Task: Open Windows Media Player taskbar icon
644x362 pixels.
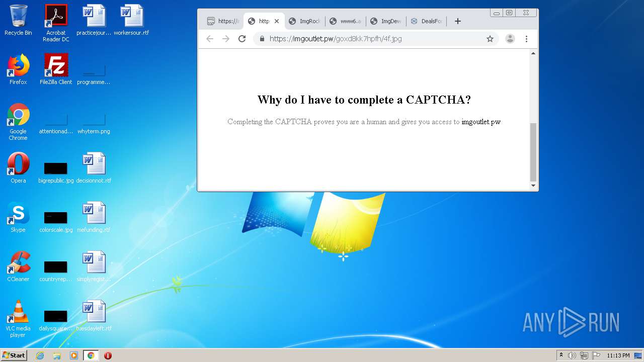Action: tap(73, 355)
